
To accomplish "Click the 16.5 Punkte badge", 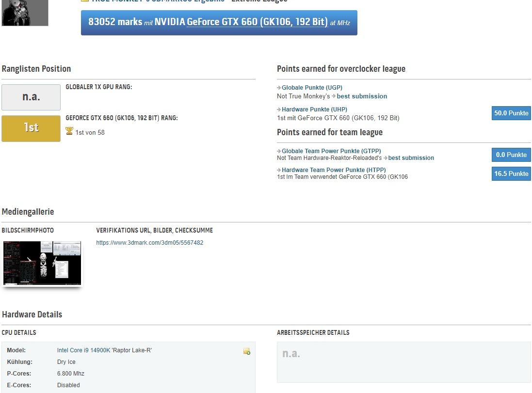I will (511, 173).
